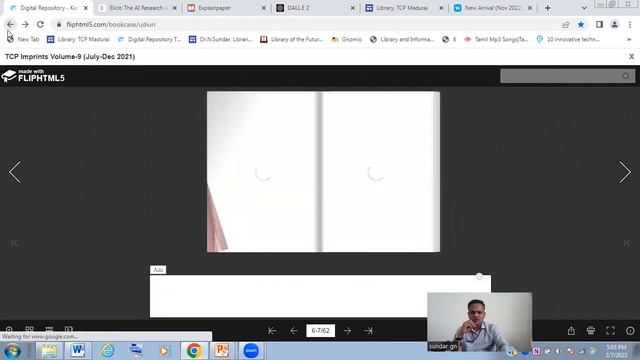Open Library and Information bookmark
This screenshot has width=640, height=360.
click(x=402, y=40)
